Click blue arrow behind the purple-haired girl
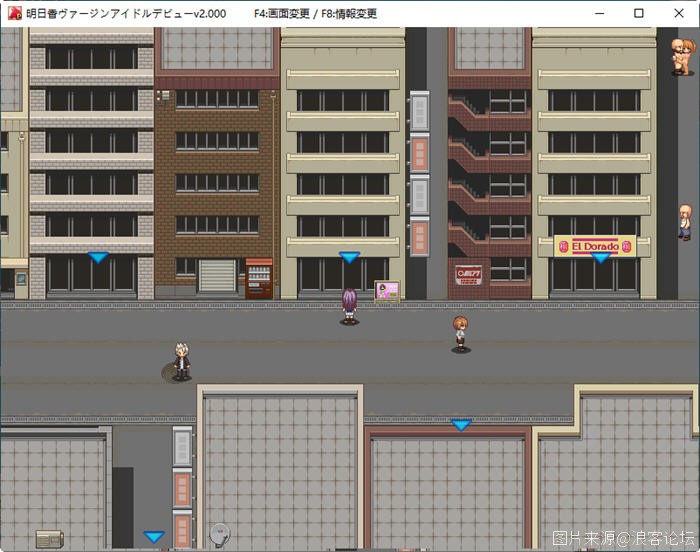Image resolution: width=700 pixels, height=552 pixels. 348,258
